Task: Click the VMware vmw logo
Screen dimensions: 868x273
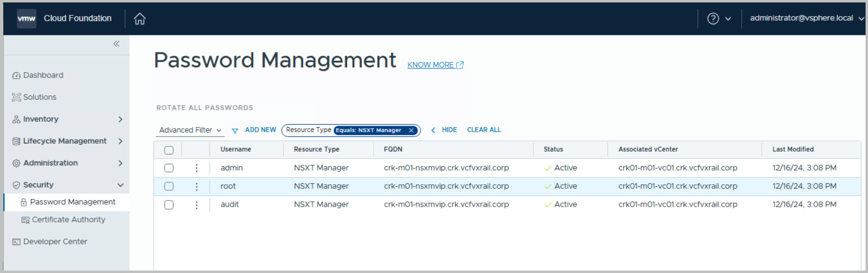Action: 26,19
